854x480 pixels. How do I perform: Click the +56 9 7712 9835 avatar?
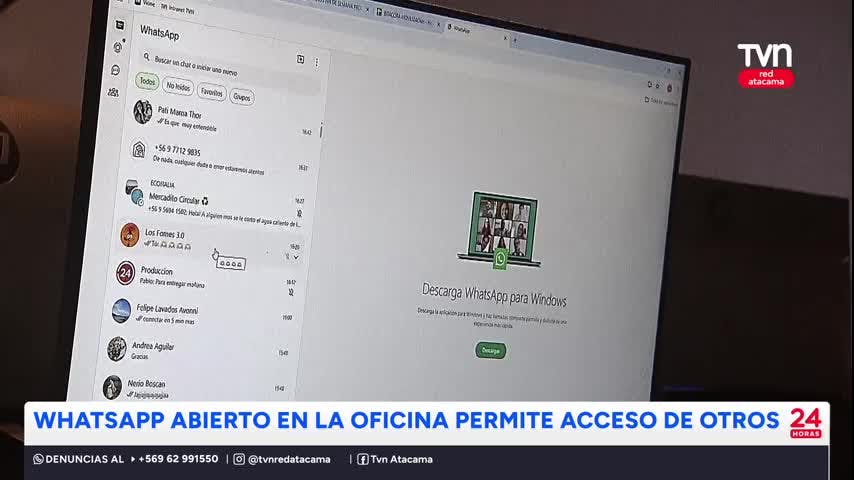pos(139,149)
